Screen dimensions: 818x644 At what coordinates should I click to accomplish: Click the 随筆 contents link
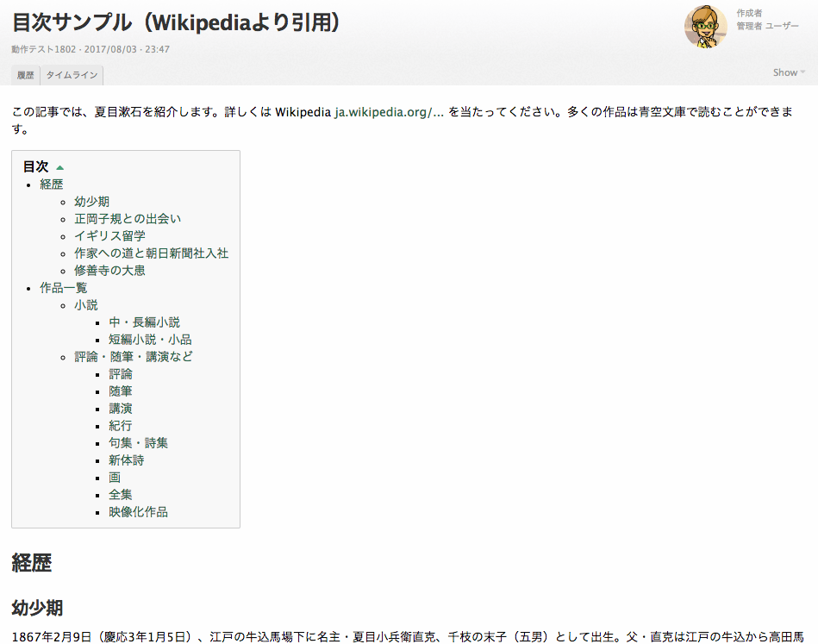pyautogui.click(x=121, y=391)
